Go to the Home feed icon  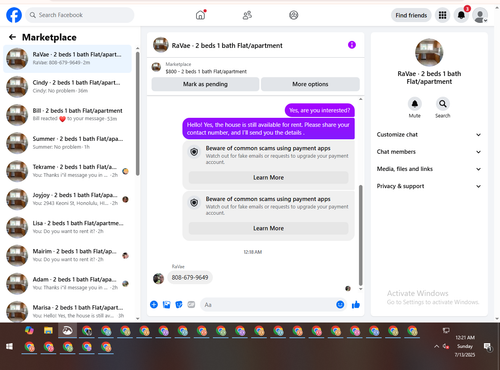(200, 15)
